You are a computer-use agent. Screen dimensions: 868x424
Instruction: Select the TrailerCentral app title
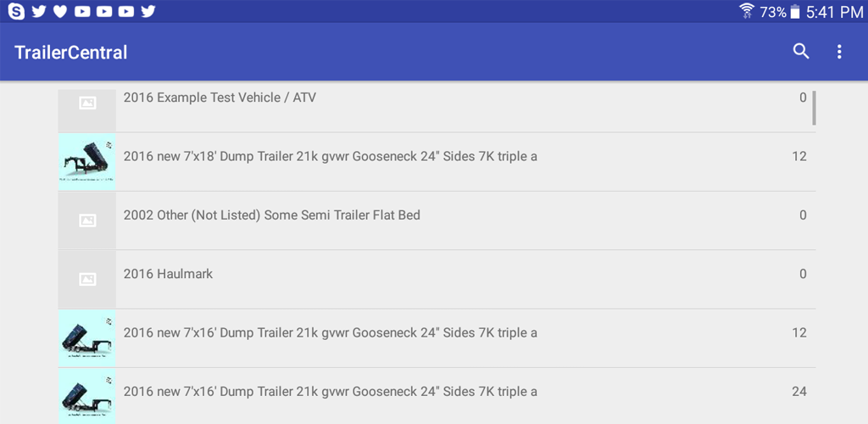[x=71, y=52]
